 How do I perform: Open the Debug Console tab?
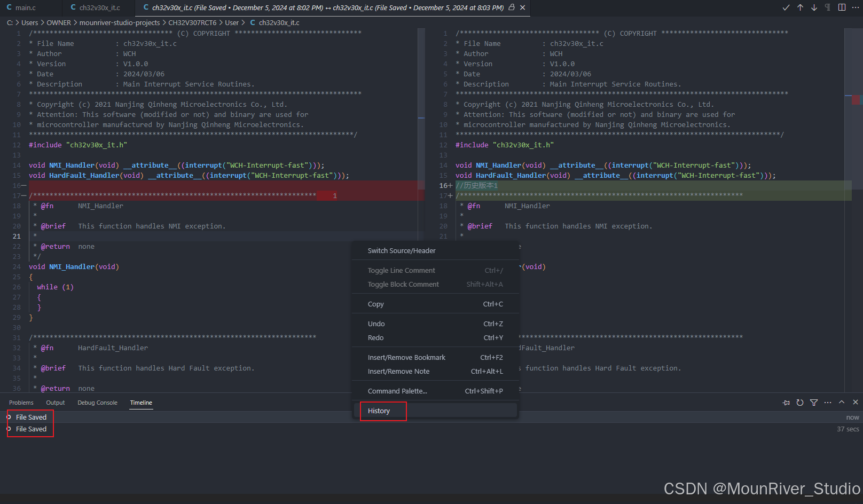[97, 403]
